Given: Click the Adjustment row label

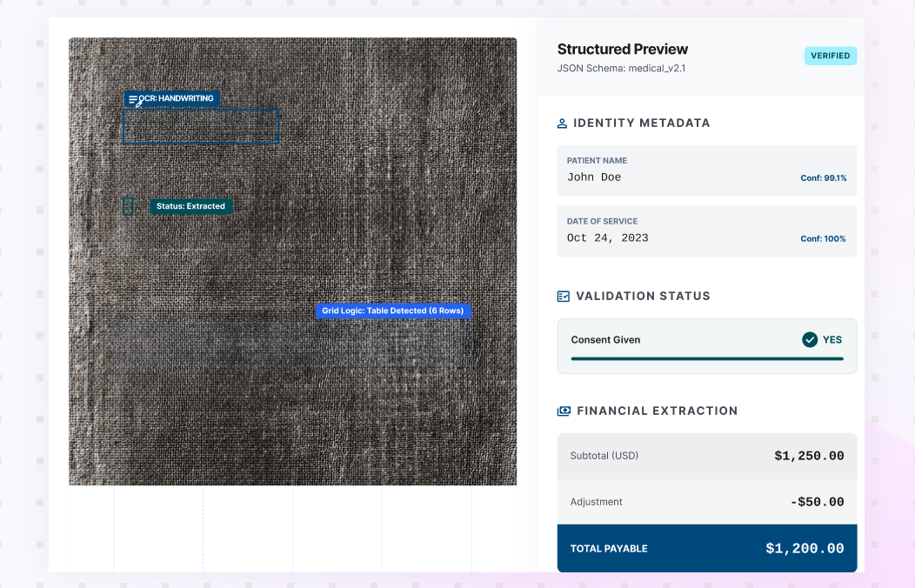Looking at the screenshot, I should coord(596,502).
